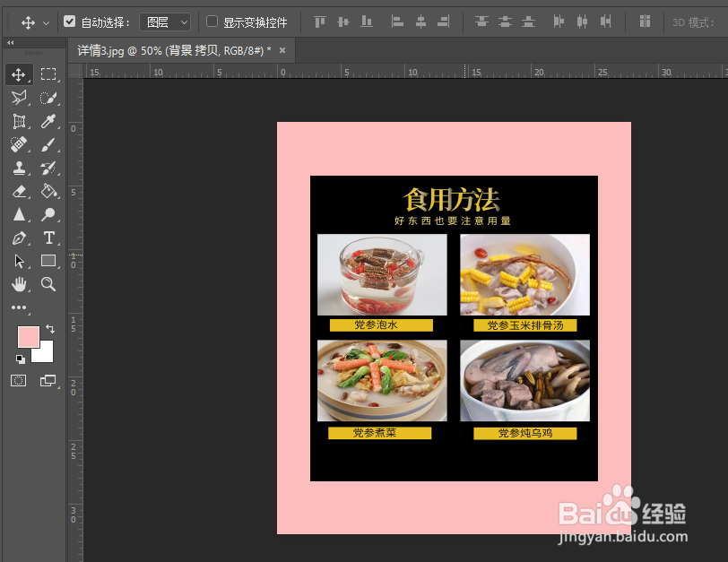Select the 党参玉米排骨汤 dish photo
The width and height of the screenshot is (728, 562).
click(x=525, y=275)
